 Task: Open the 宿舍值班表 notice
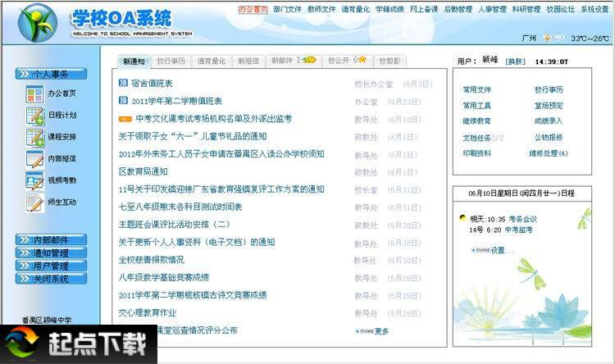[x=152, y=83]
